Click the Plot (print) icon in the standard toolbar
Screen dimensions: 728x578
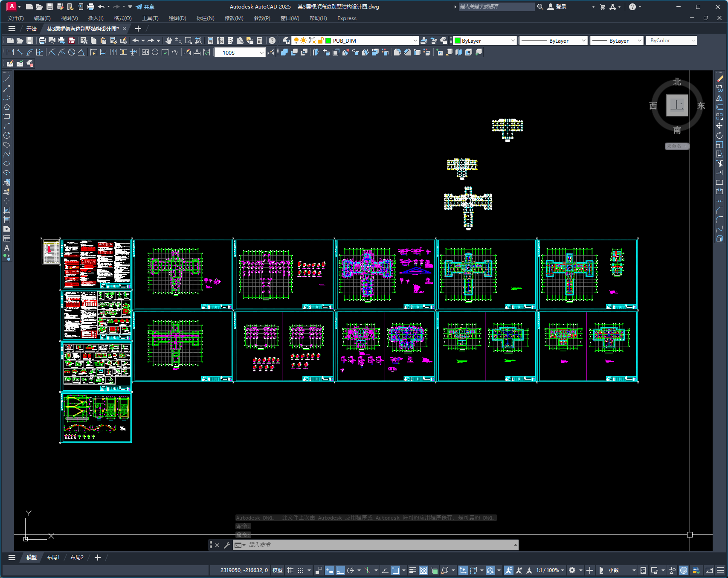(42, 41)
